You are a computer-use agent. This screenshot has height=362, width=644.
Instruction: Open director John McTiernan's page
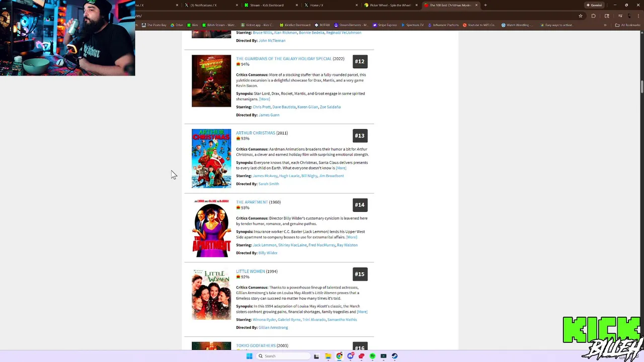[x=272, y=41]
